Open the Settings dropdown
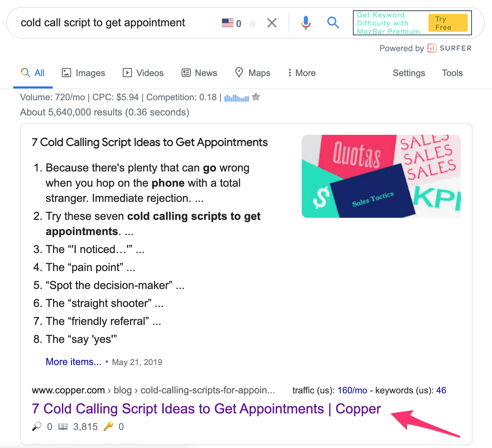 pyautogui.click(x=409, y=73)
